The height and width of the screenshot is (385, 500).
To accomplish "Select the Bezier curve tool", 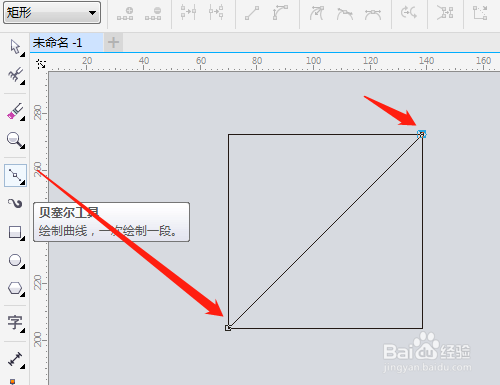I will [x=15, y=175].
